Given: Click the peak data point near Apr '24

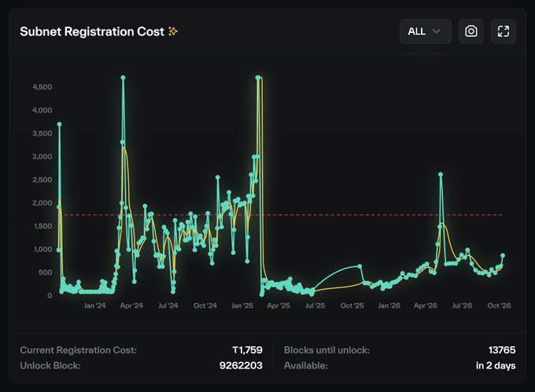Looking at the screenshot, I should (124, 78).
